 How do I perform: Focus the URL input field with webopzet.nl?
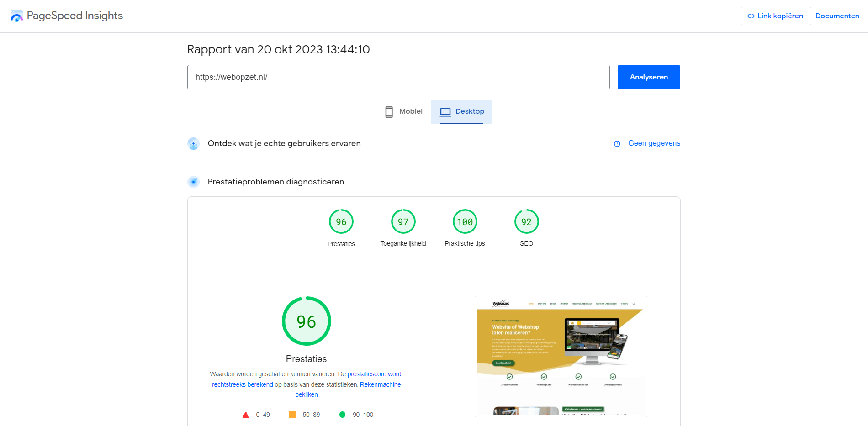(x=398, y=77)
